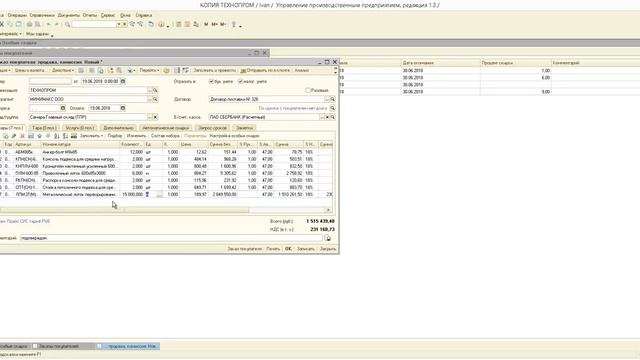Click the undo arrow in main toolbar
This screenshot has width=640, height=360.
tap(48, 24)
